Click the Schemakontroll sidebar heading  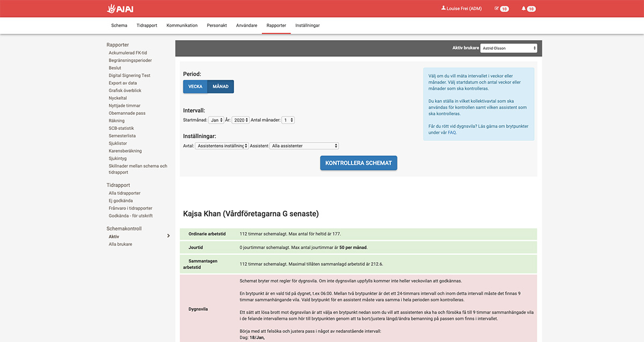click(124, 228)
